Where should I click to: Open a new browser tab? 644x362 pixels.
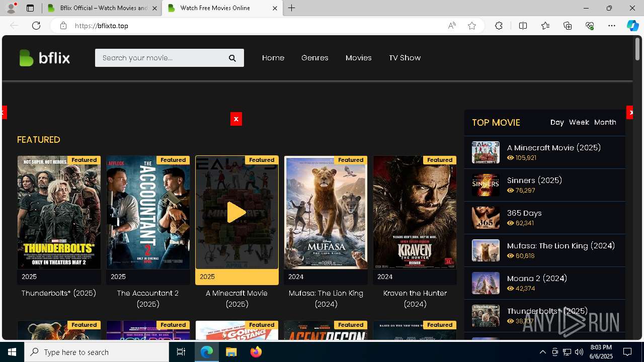292,8
